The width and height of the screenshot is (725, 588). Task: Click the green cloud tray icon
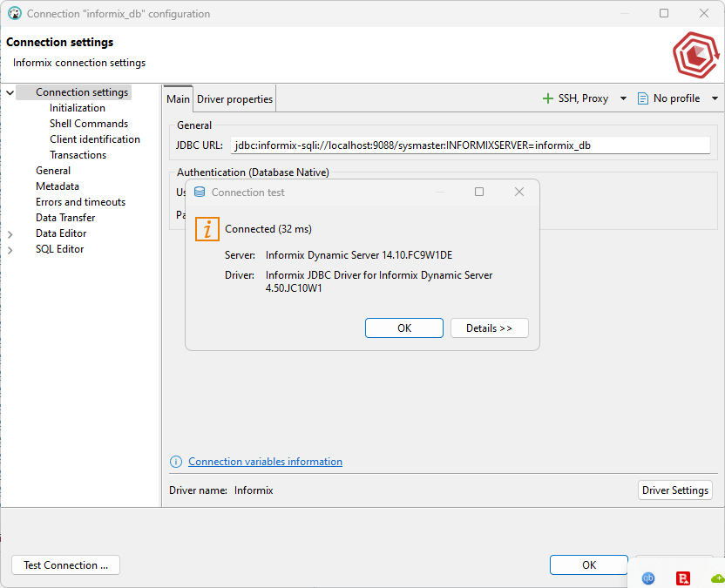pyautogui.click(x=717, y=578)
